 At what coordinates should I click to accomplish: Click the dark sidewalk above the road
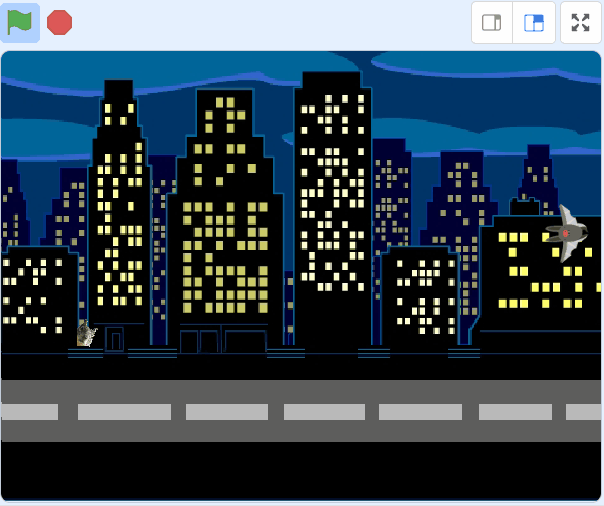tap(300, 366)
